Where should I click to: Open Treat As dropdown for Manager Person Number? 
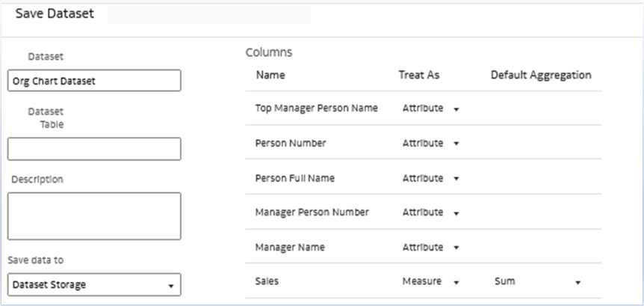(x=430, y=212)
